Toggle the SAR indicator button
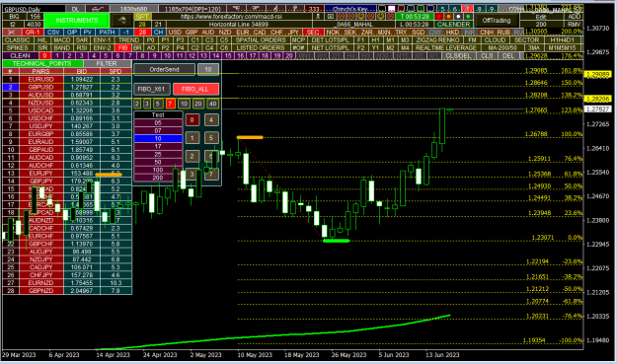Screen dimensions: 617x364 pos(82,40)
